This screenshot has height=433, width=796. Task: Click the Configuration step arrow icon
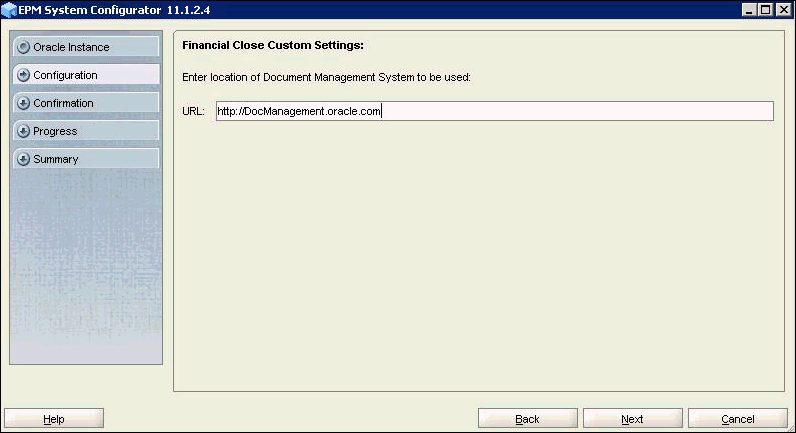[x=23, y=75]
